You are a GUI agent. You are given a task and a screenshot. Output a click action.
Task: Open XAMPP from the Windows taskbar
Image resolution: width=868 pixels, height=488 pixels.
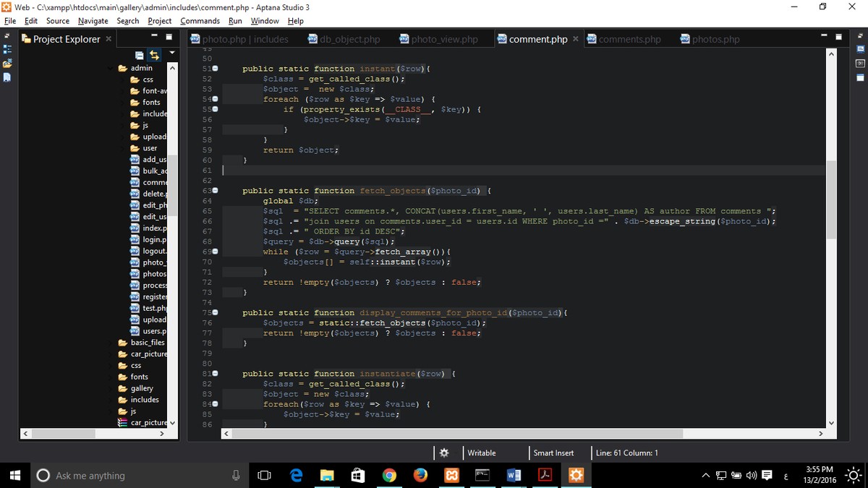[x=451, y=475]
